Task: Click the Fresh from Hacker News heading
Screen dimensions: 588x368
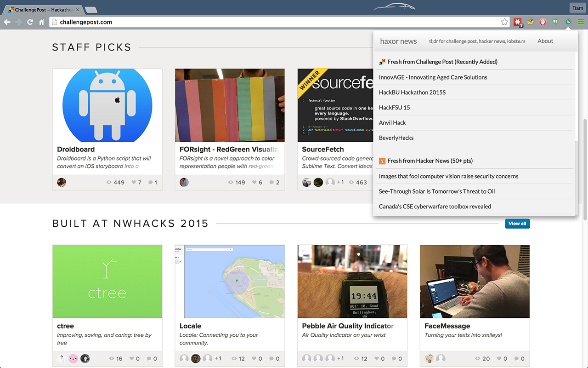Action: coord(430,161)
